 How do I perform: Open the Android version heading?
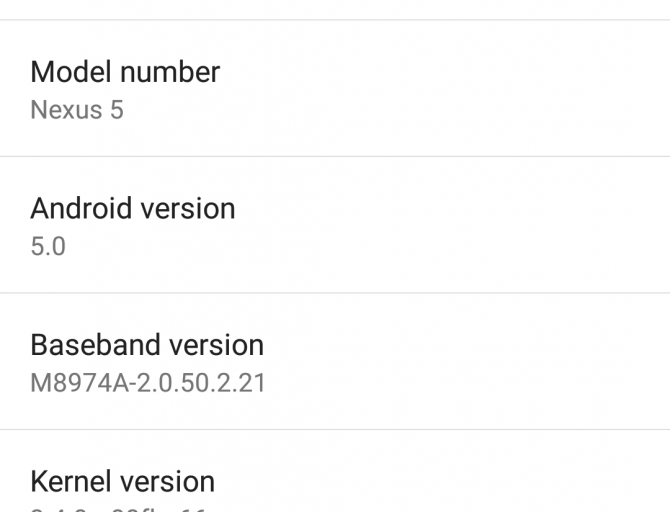tap(133, 208)
